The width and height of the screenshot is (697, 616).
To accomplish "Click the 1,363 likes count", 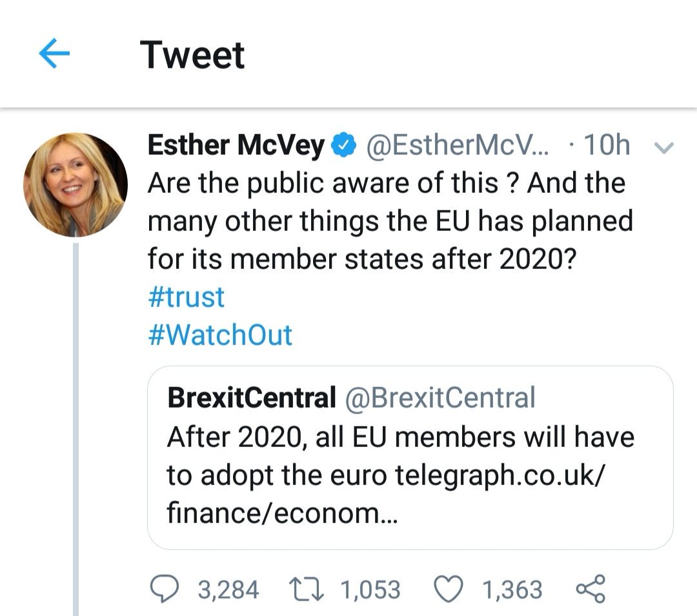I will point(512,590).
